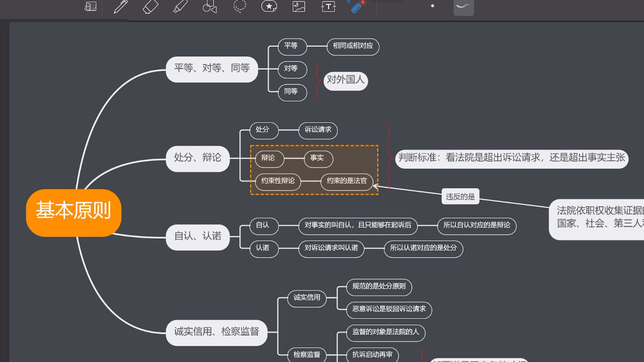Select the 同等 child node
644x362 pixels.
(292, 92)
